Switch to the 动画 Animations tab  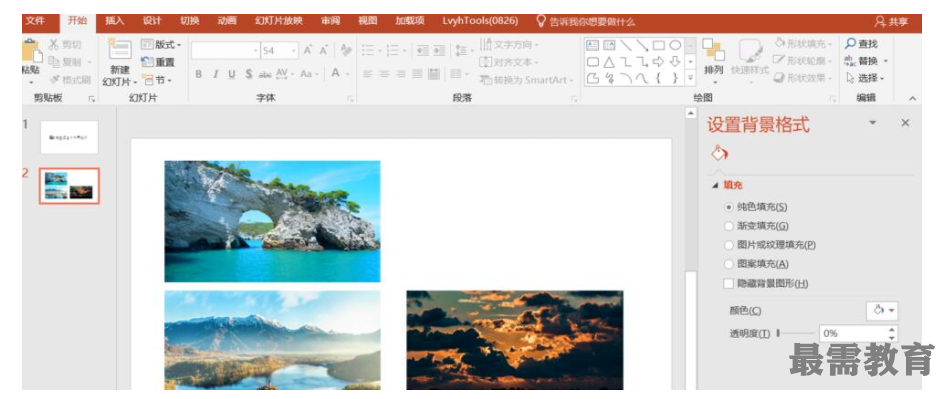click(227, 21)
